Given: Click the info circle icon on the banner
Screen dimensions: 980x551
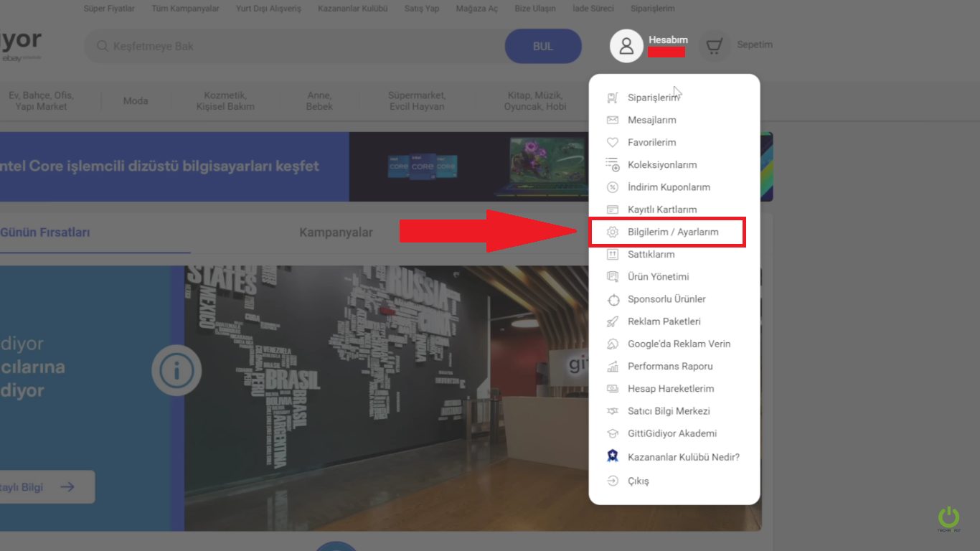Looking at the screenshot, I should pos(176,370).
